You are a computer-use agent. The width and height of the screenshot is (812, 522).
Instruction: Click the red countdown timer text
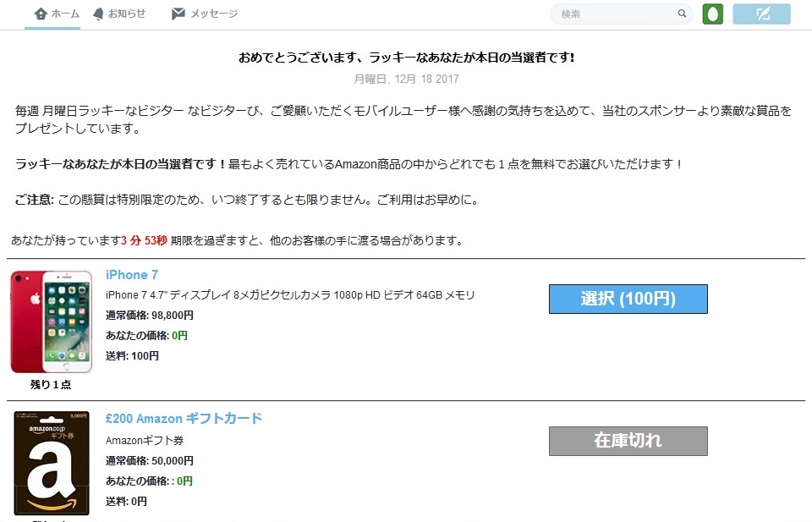coord(144,240)
